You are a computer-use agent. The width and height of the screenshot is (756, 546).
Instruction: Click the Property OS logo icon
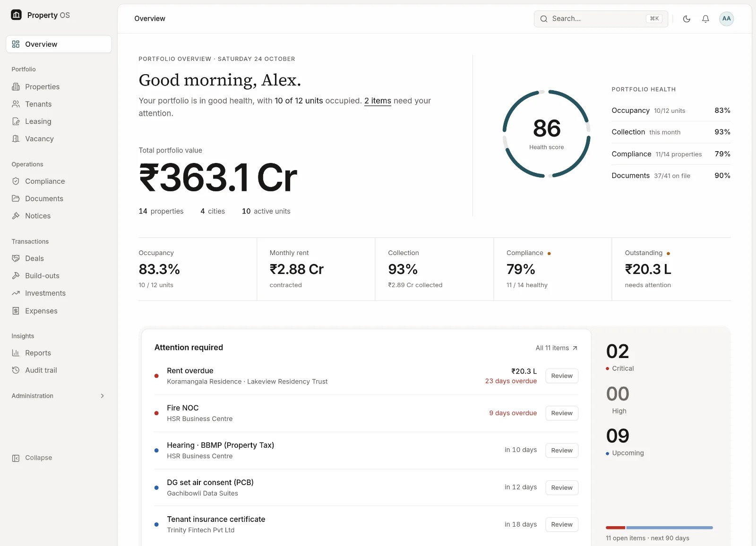[17, 15]
